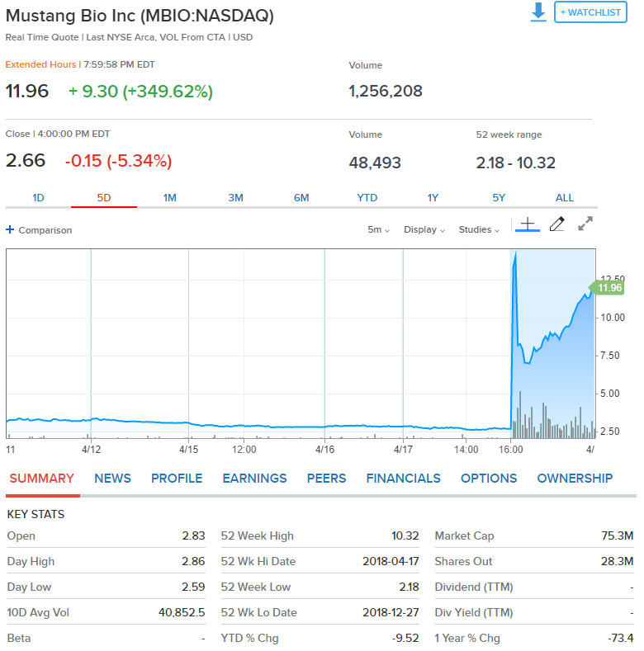Add MBIO to watchlist
This screenshot has height=651, width=644.
click(590, 12)
